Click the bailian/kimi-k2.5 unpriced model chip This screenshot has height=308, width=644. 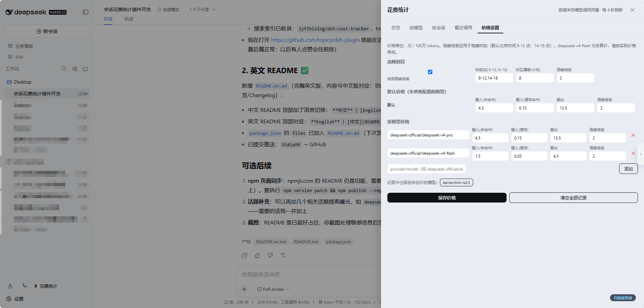pos(456,182)
